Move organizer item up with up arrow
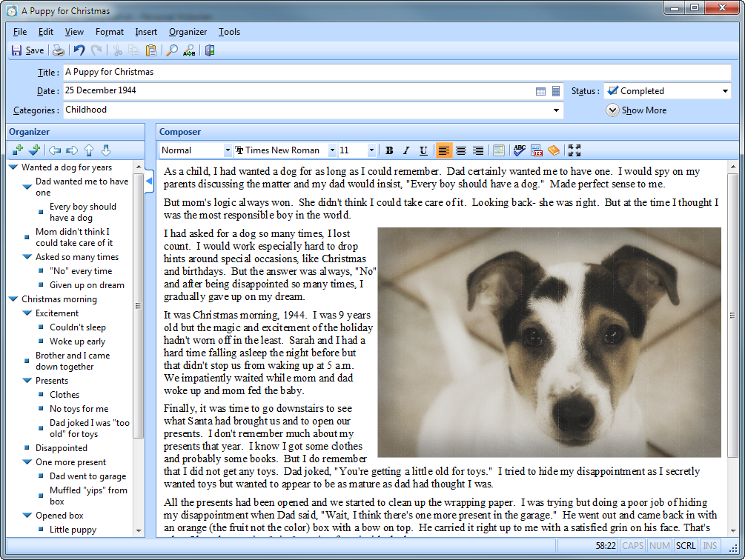745x560 pixels. [x=89, y=150]
